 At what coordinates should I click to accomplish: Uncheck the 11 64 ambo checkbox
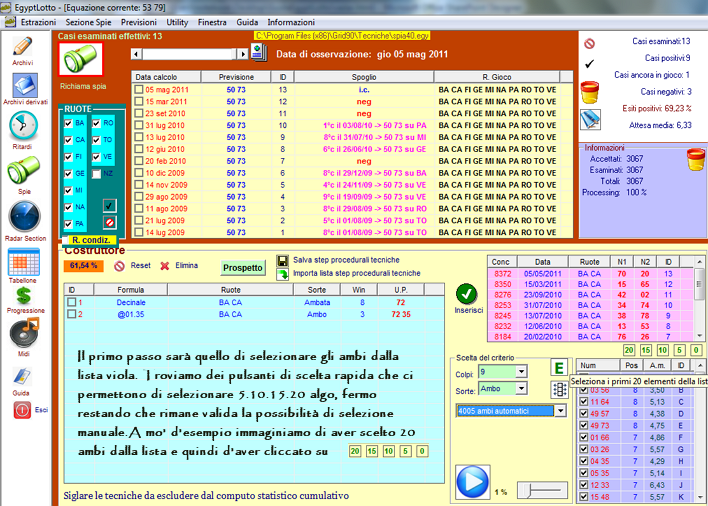[584, 402]
